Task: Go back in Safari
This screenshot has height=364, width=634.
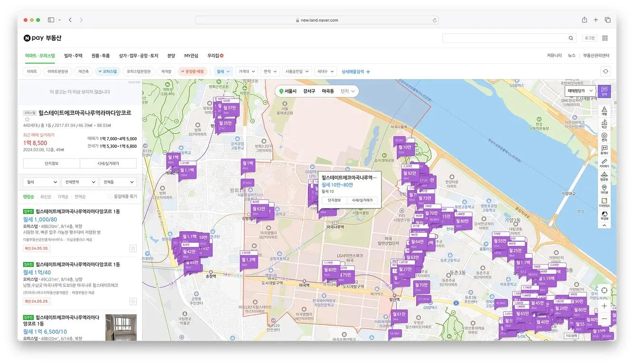Action: pos(70,20)
